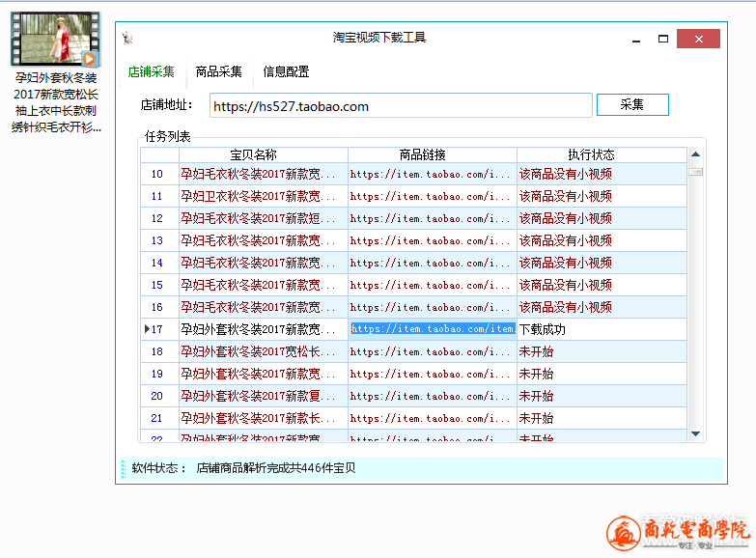The height and width of the screenshot is (558, 756).
Task: Click 孕妇外套秋冬装2017新款长 name in row 21
Action: (264, 418)
